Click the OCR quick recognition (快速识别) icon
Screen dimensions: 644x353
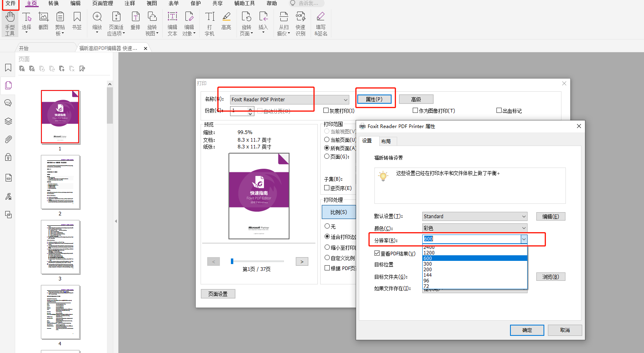click(300, 23)
